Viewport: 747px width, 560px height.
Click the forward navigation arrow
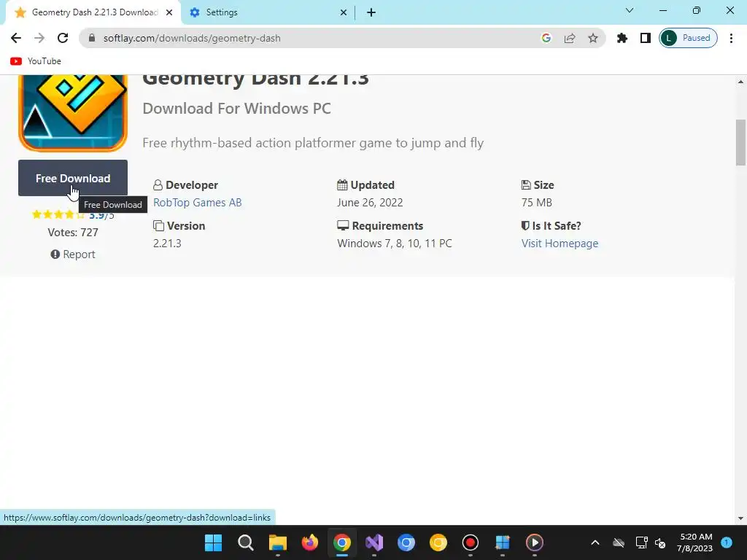(x=39, y=38)
